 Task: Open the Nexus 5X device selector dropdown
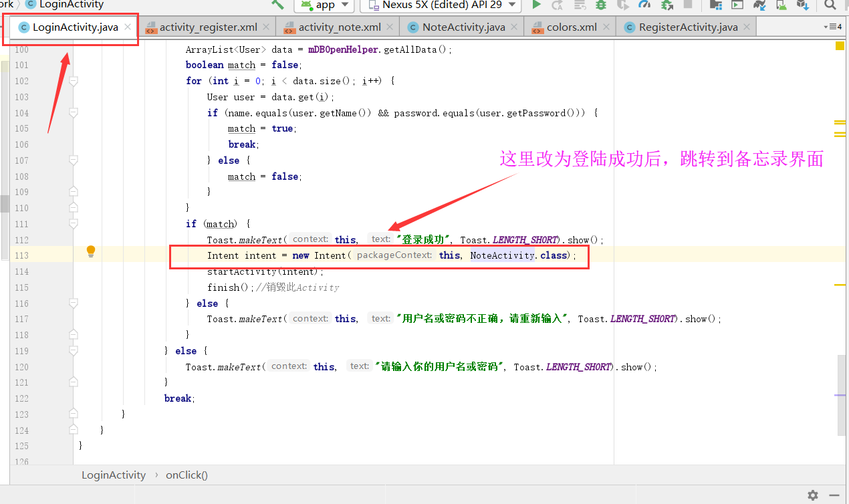(441, 5)
